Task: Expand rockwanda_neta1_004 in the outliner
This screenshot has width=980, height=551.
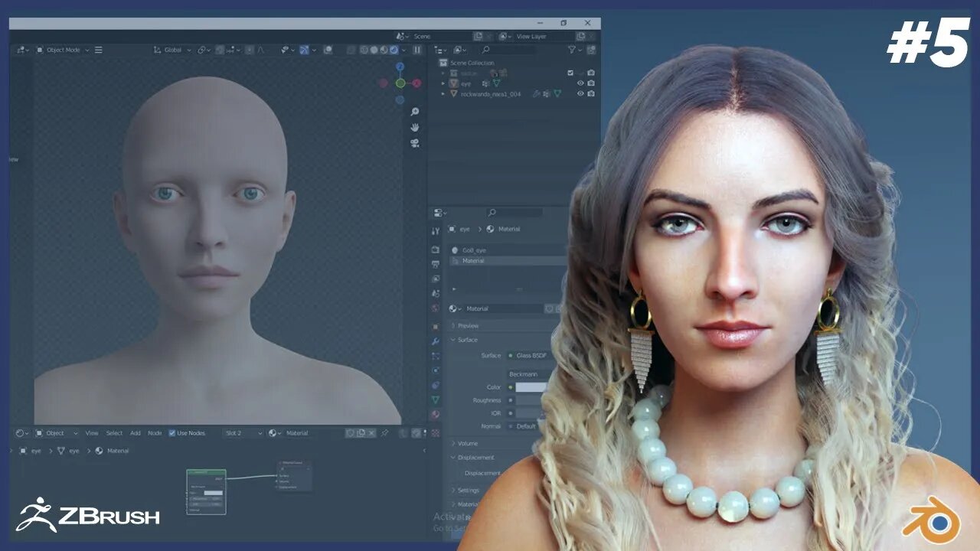Action: 443,93
